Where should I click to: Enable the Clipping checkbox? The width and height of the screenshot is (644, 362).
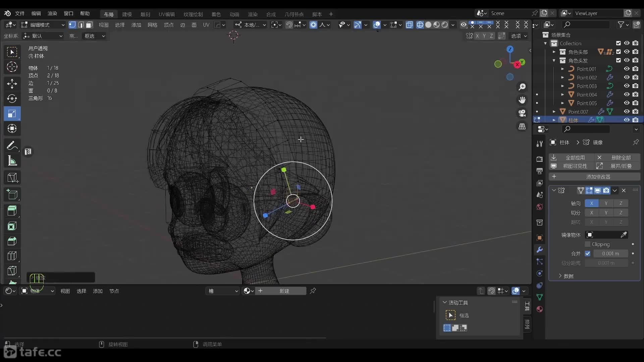coord(588,244)
